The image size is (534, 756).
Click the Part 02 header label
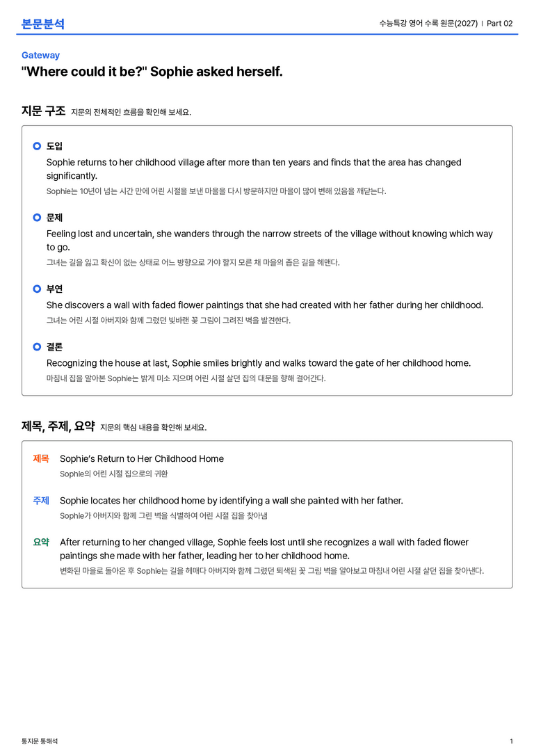pyautogui.click(x=500, y=23)
